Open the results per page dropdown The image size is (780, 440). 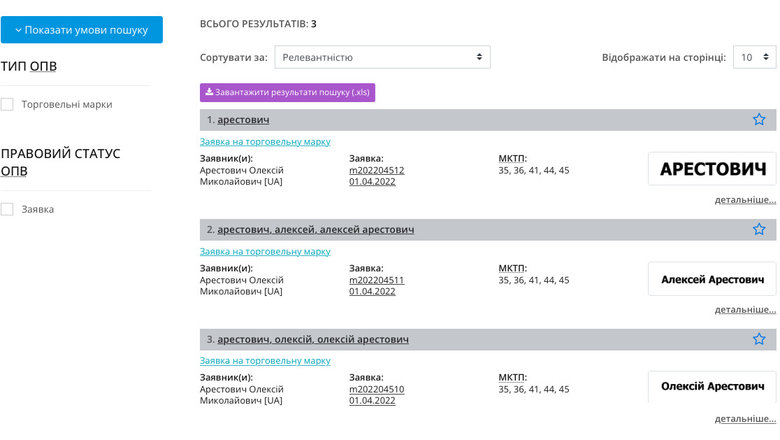click(x=754, y=57)
